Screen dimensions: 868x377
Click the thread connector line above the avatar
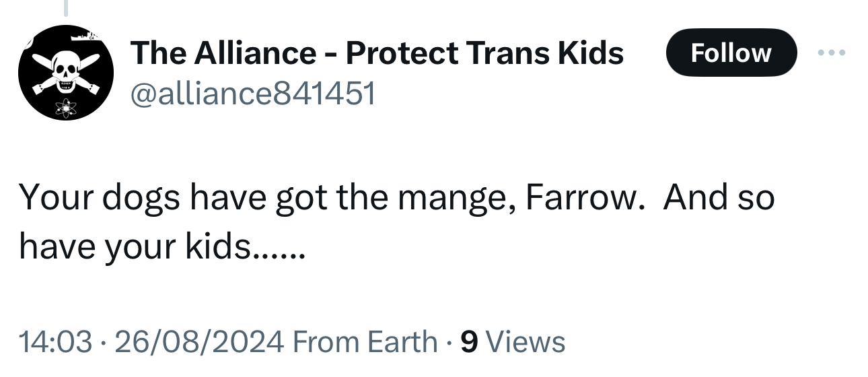(x=66, y=7)
